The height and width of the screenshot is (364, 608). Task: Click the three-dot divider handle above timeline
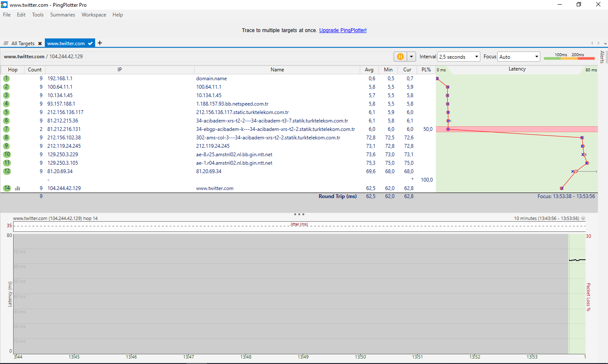[299, 214]
